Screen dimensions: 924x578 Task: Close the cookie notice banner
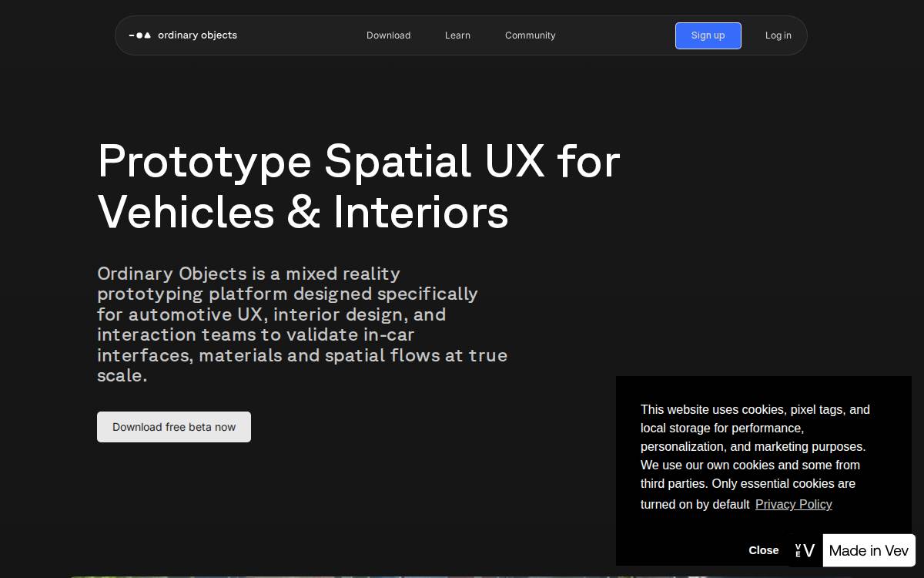763,550
